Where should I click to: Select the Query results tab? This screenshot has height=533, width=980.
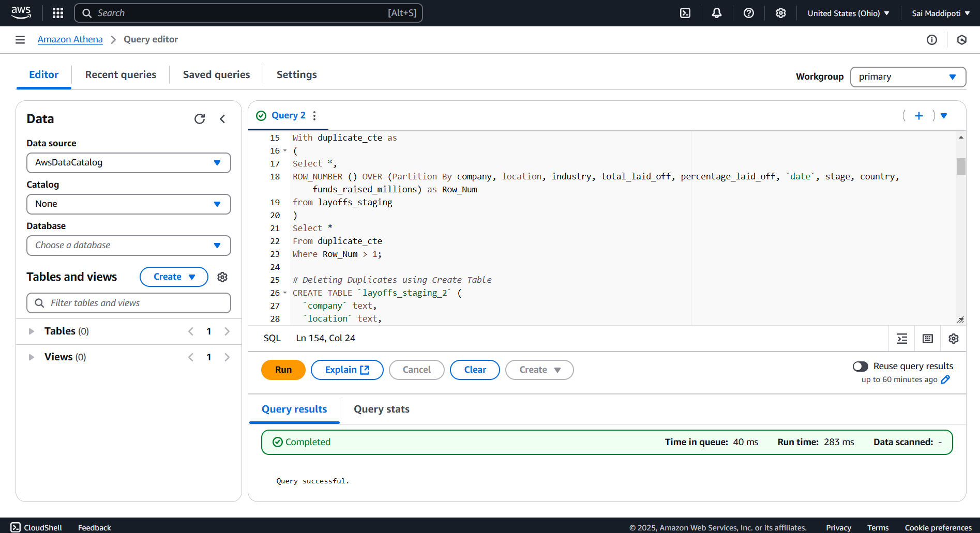294,409
